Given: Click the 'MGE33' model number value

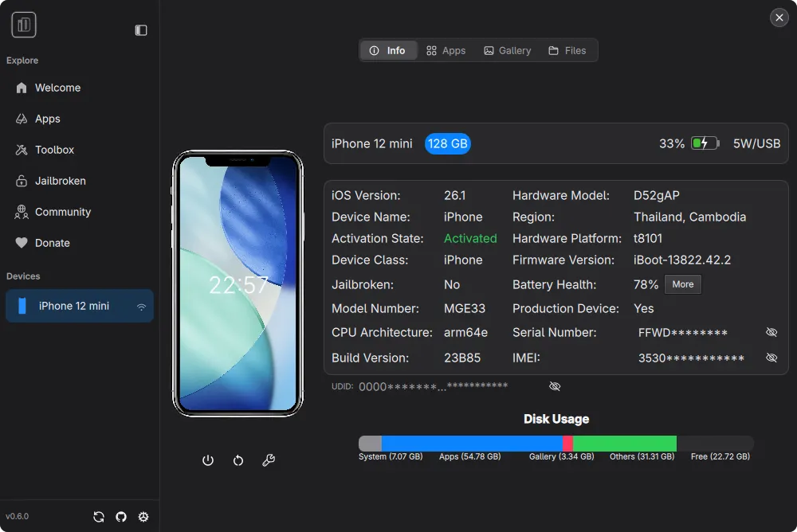Looking at the screenshot, I should [x=465, y=309].
